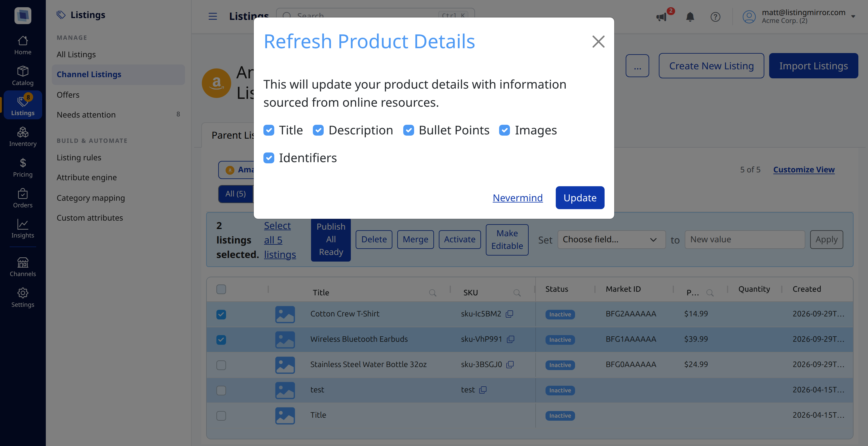Uncheck the Title checkbox in dialog
Image resolution: width=868 pixels, height=446 pixels.
click(x=269, y=130)
